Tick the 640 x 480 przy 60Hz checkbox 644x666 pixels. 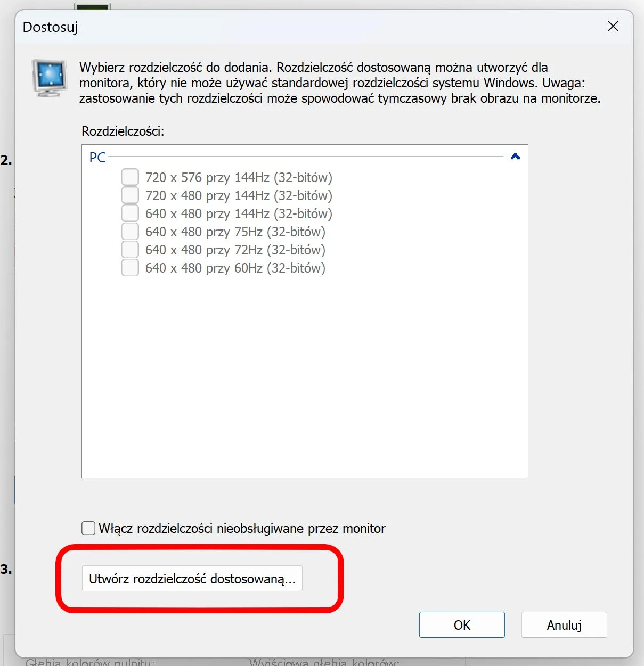[x=131, y=268]
